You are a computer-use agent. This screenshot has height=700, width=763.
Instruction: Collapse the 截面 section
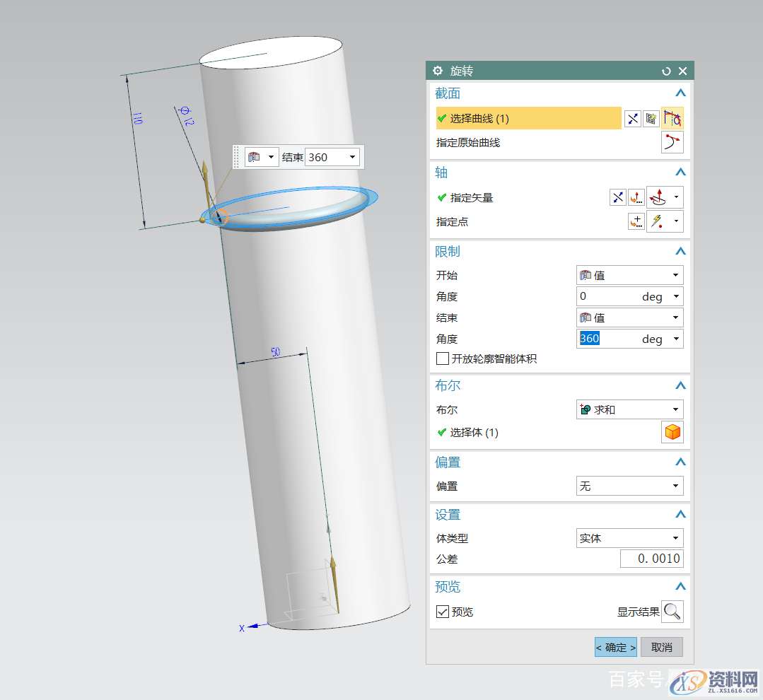pyautogui.click(x=680, y=93)
